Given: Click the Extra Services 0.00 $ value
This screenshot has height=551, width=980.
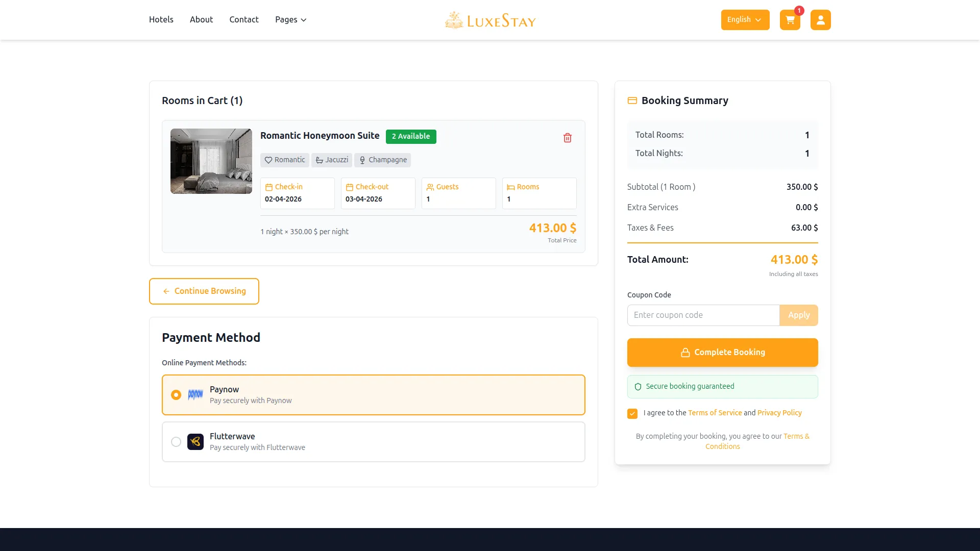Looking at the screenshot, I should point(807,208).
